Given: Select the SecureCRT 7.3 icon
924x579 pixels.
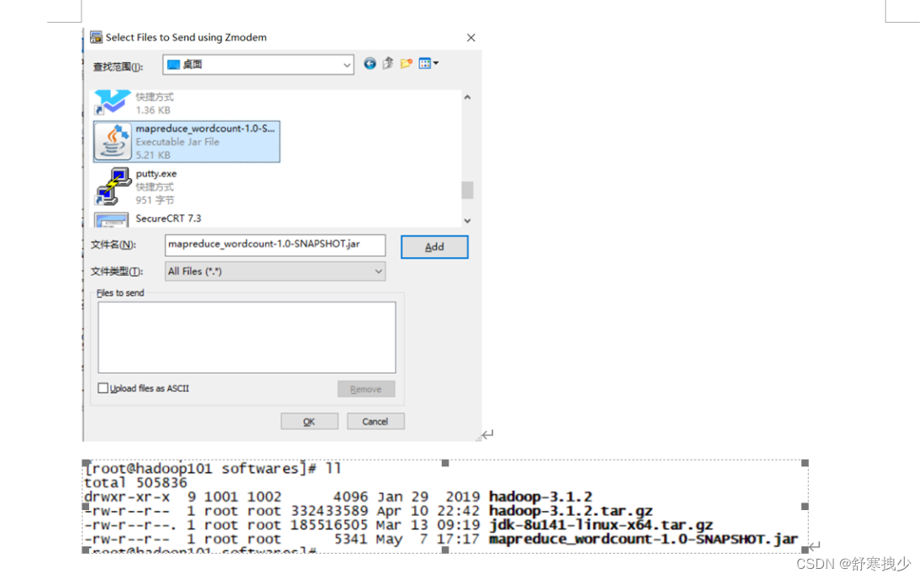Looking at the screenshot, I should coord(112,220).
